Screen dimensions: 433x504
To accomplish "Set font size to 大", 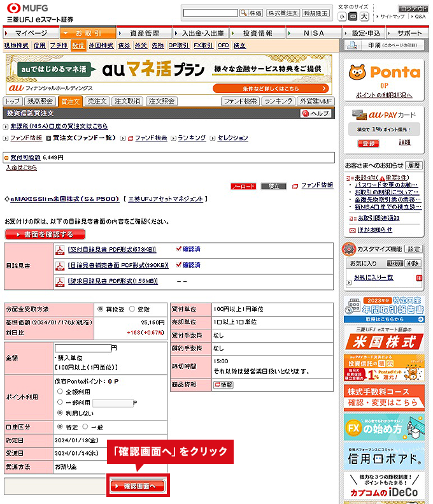I will pyautogui.click(x=364, y=17).
